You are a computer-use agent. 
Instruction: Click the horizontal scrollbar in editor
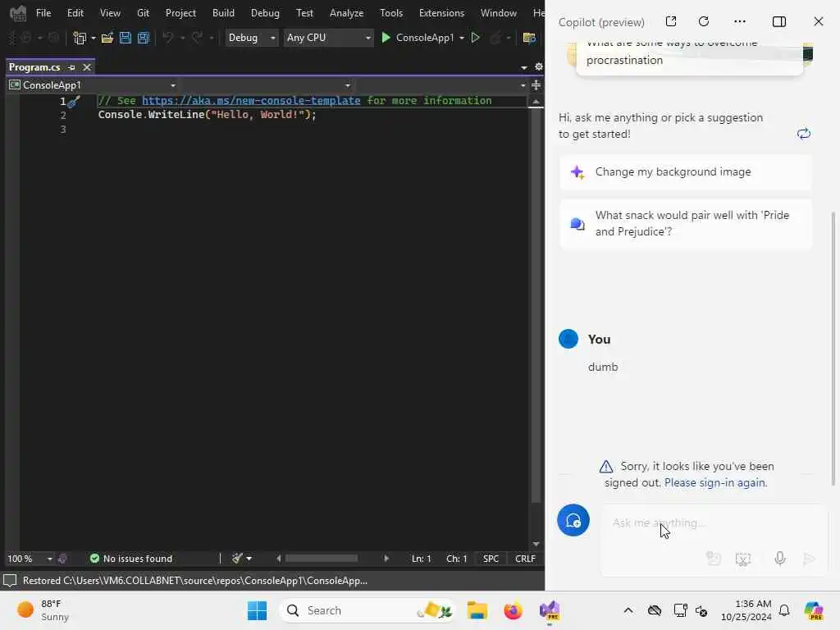(322, 559)
